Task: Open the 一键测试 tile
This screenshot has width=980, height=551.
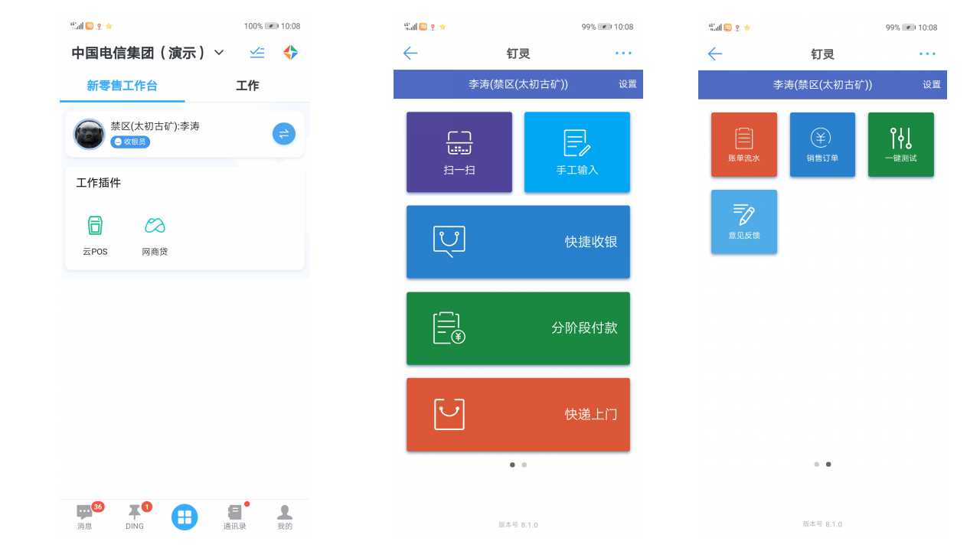Action: click(901, 145)
